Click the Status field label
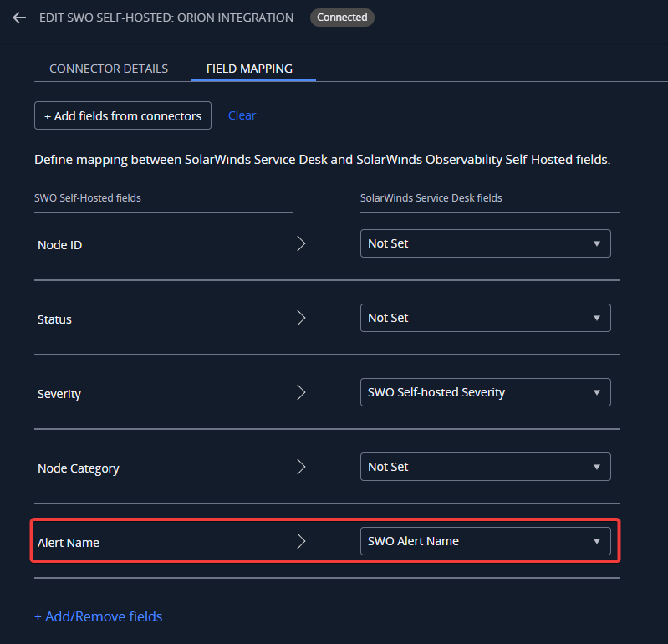Screen dimensions: 668x644 click(54, 319)
